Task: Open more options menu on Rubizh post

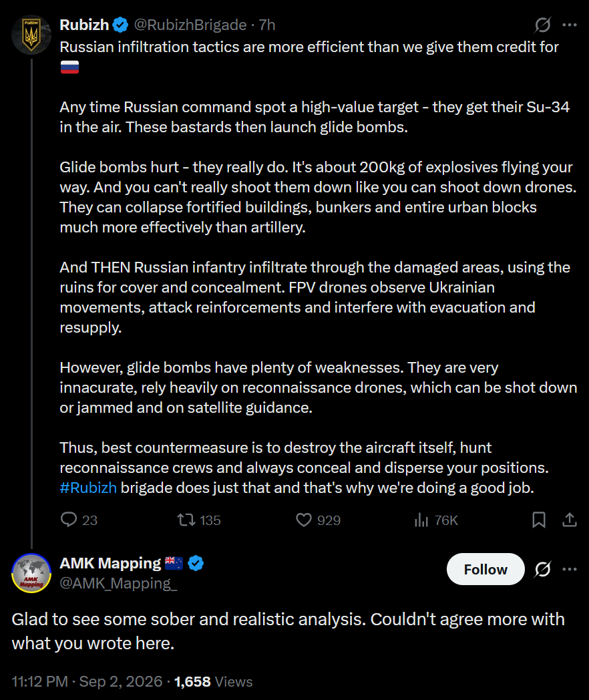Action: pos(570,25)
